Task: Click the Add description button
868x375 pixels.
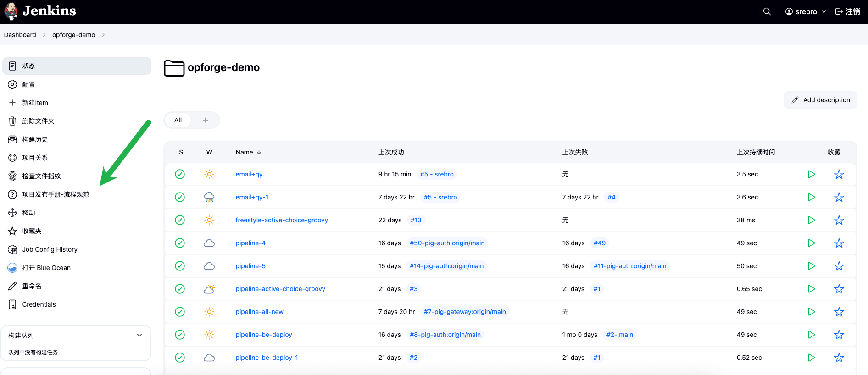Action: [820, 100]
